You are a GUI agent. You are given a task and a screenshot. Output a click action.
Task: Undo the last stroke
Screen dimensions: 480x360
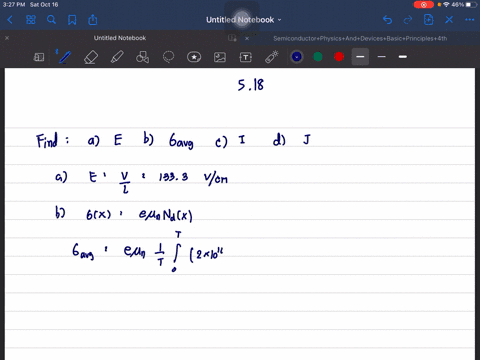click(x=387, y=20)
